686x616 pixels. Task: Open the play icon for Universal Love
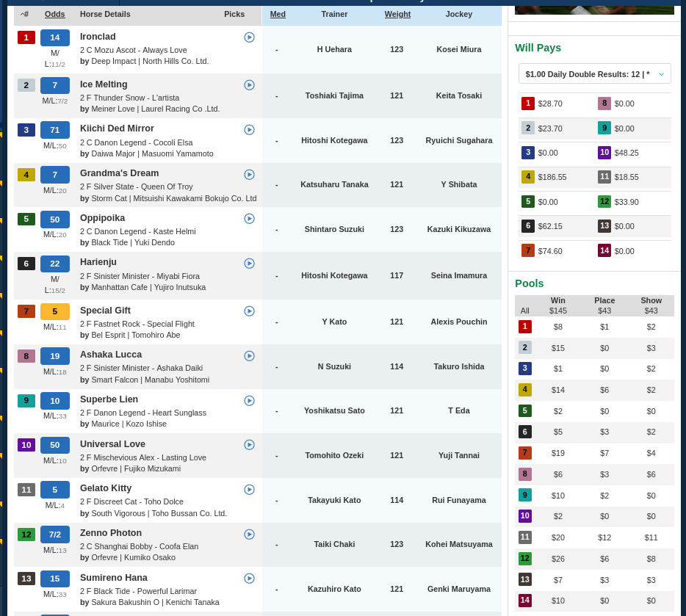tap(249, 445)
